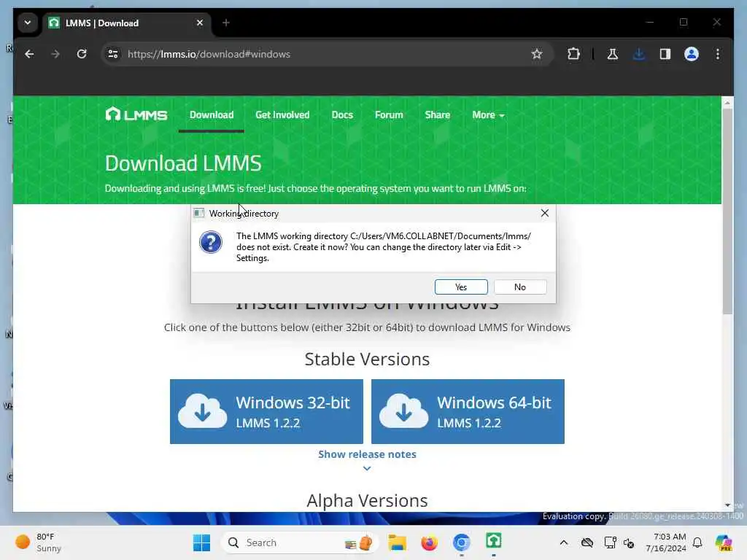Click the page vertical scrollbar thumb

[727, 211]
